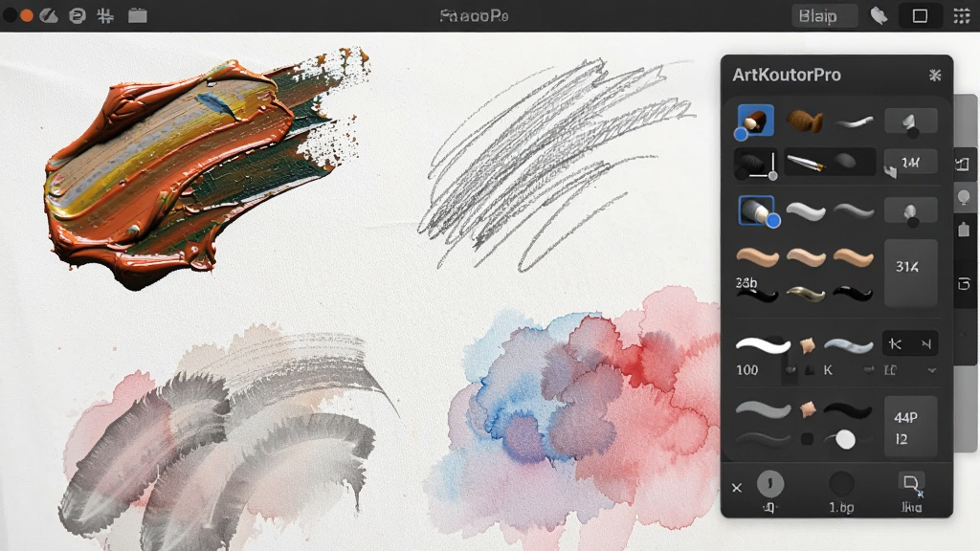Click the round gray J button
Image resolution: width=980 pixels, height=551 pixels.
pyautogui.click(x=770, y=483)
